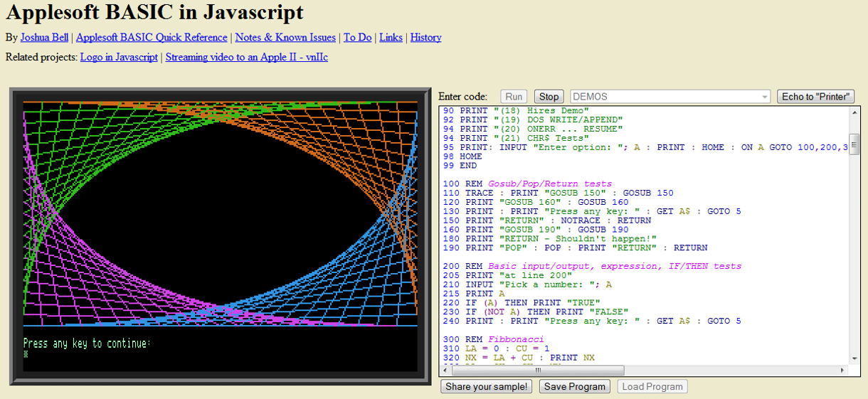
Task: Visit Streaming video to an Apple II link
Action: point(247,57)
